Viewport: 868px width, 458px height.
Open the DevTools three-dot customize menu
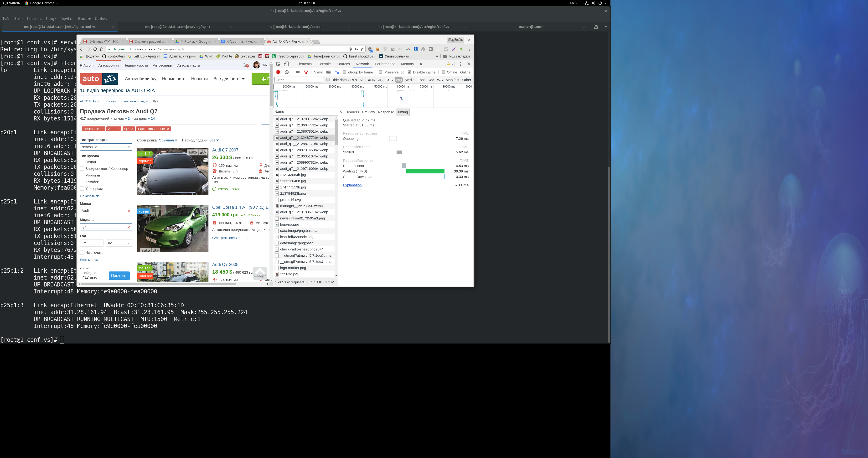(x=460, y=64)
